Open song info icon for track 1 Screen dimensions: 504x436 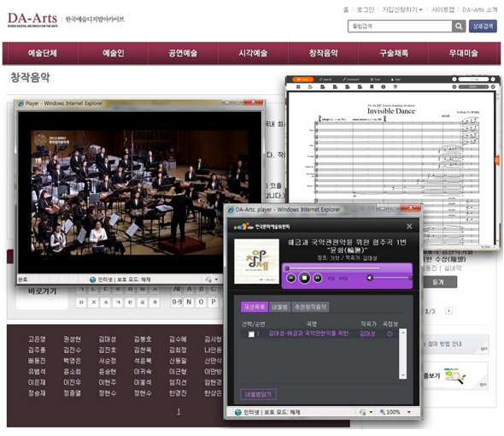point(390,334)
